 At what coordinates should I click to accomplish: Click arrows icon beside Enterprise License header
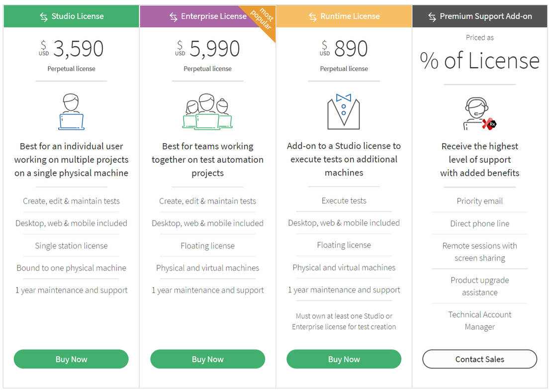[x=173, y=16]
